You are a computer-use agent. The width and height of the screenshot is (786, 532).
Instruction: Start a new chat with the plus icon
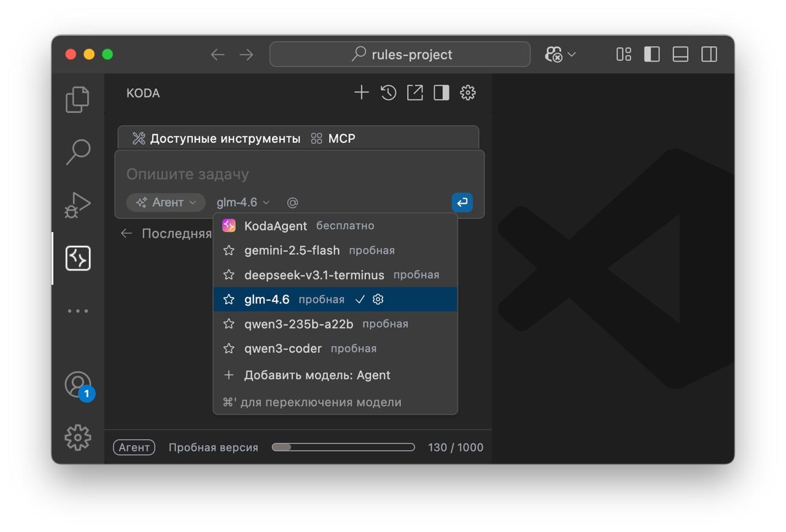[x=361, y=93]
